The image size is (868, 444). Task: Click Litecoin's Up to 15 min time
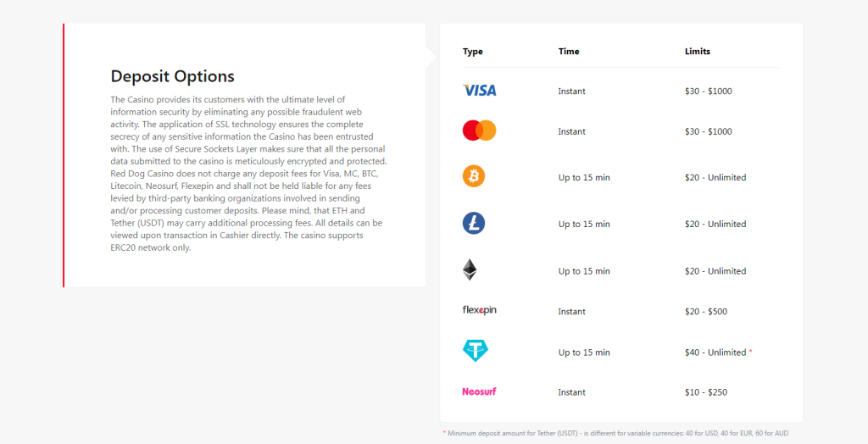pyautogui.click(x=584, y=225)
